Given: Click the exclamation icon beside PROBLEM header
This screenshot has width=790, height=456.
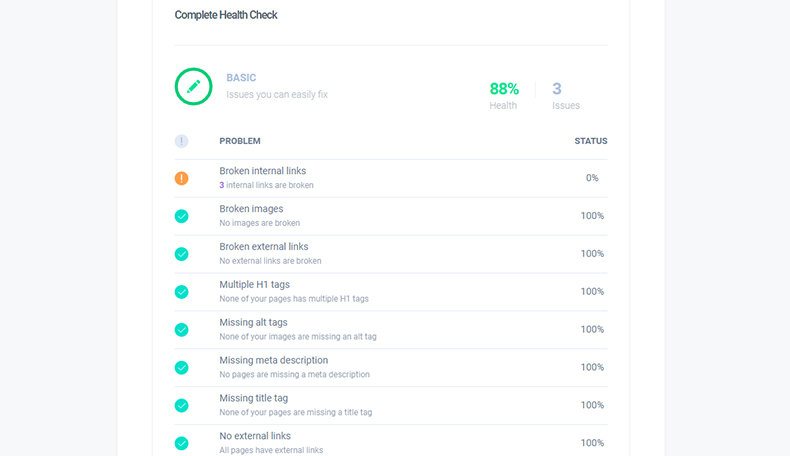Looking at the screenshot, I should click(x=181, y=141).
